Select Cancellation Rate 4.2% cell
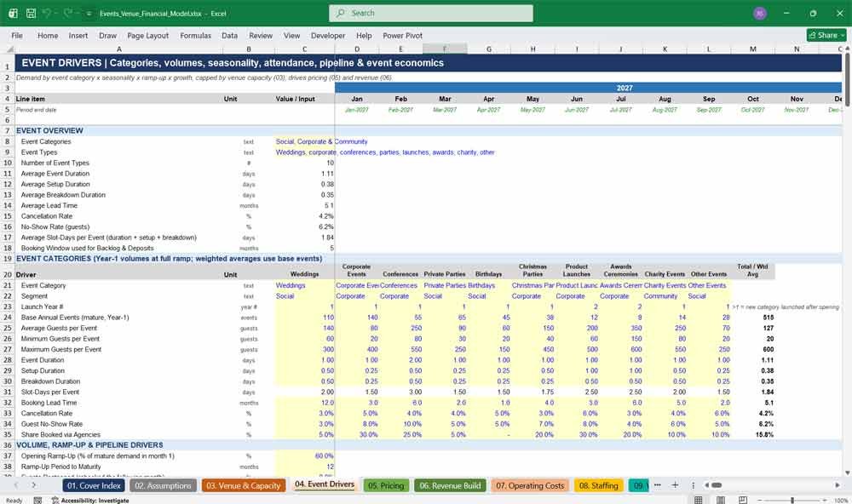 point(304,216)
